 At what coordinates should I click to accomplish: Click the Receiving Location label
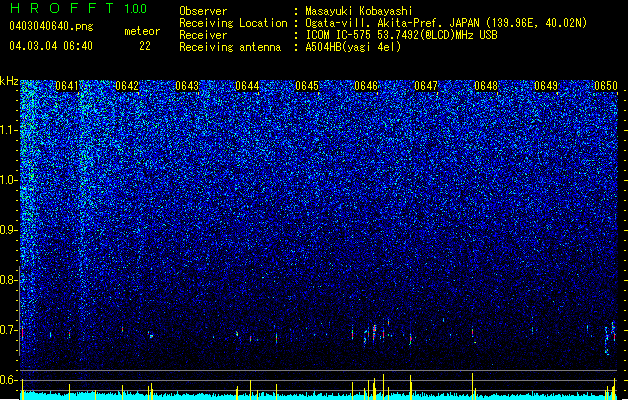point(233,23)
